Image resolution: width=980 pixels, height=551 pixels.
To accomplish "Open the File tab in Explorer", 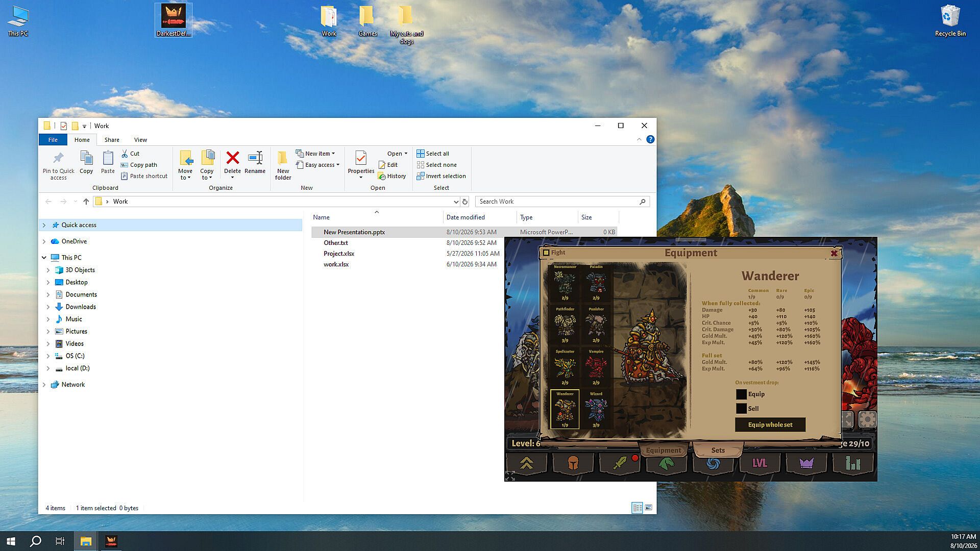I will [x=53, y=140].
